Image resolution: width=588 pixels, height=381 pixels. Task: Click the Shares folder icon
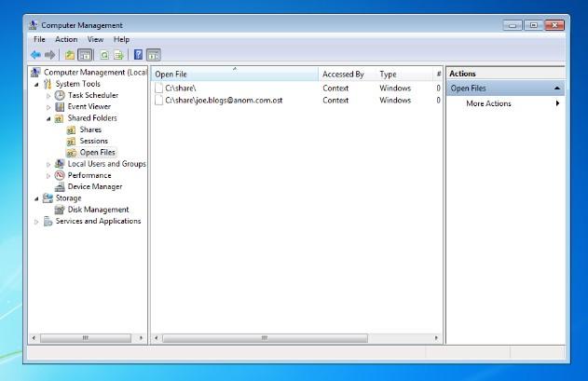[x=71, y=130]
